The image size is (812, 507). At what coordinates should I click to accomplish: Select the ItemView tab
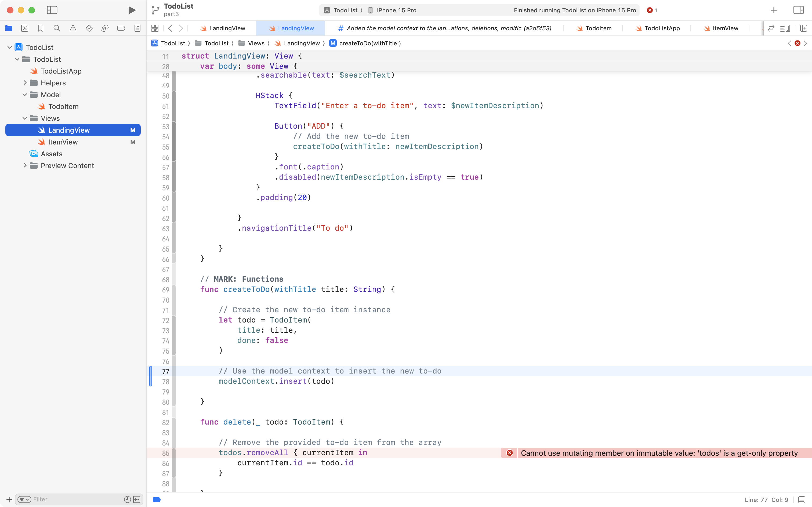click(726, 28)
